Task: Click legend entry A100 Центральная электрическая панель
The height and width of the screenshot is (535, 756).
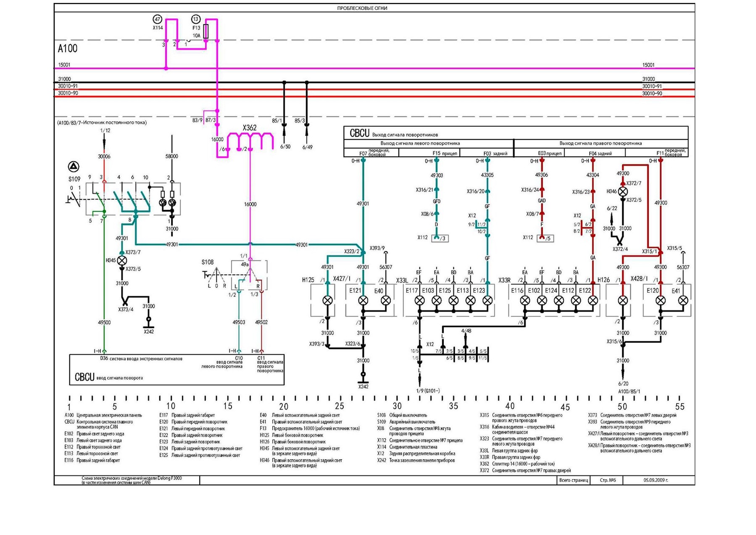Action: [103, 416]
